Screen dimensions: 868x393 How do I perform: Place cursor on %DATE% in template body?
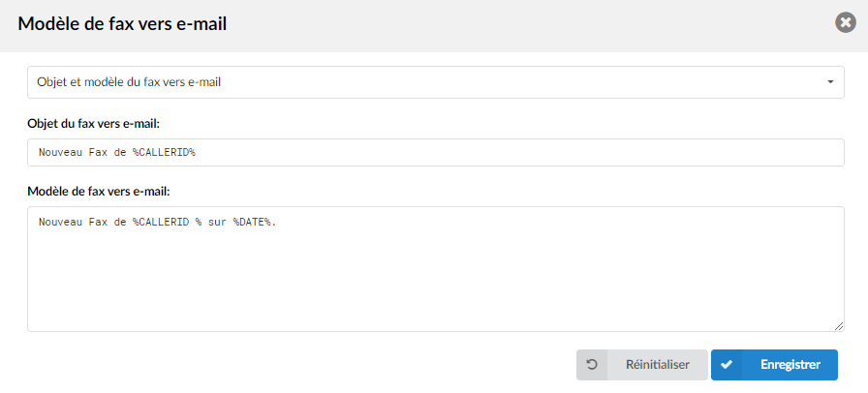point(253,222)
